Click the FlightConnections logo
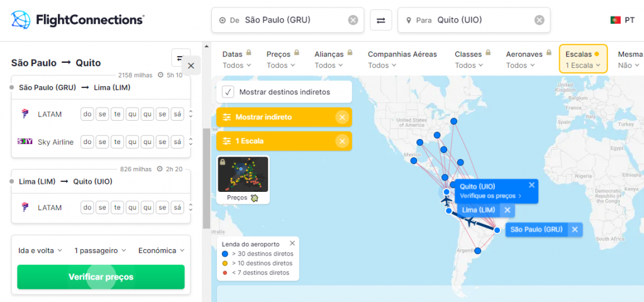This screenshot has width=644, height=302. pyautogui.click(x=77, y=20)
